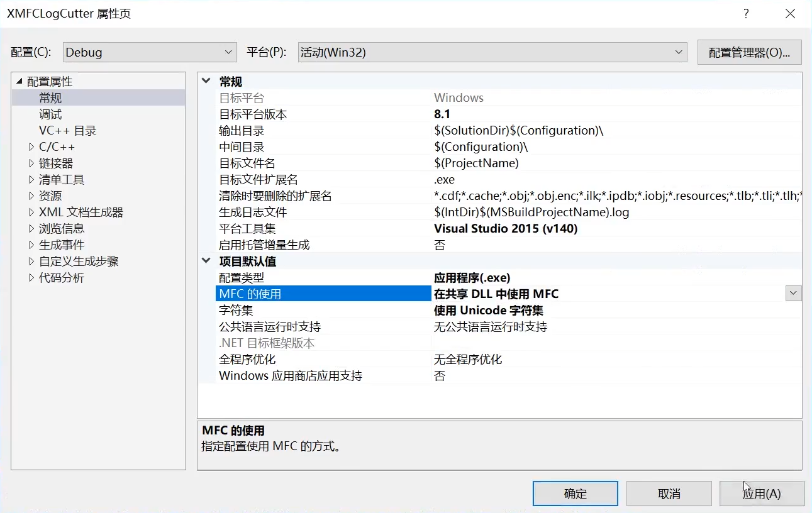Select VC++ 目录 in the left tree

tap(68, 131)
